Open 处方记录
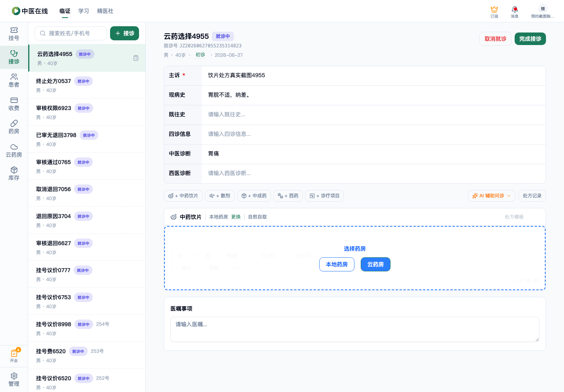The width and height of the screenshot is (564, 392). (x=532, y=196)
